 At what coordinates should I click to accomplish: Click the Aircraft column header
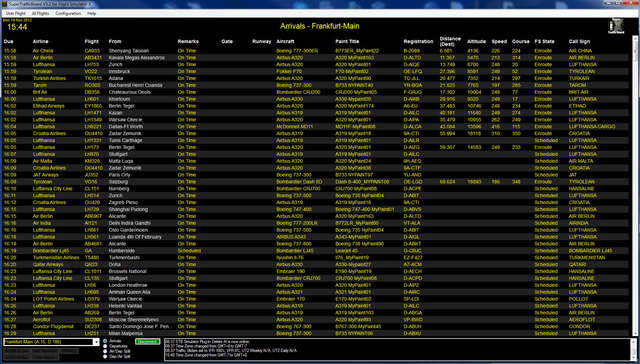285,42
